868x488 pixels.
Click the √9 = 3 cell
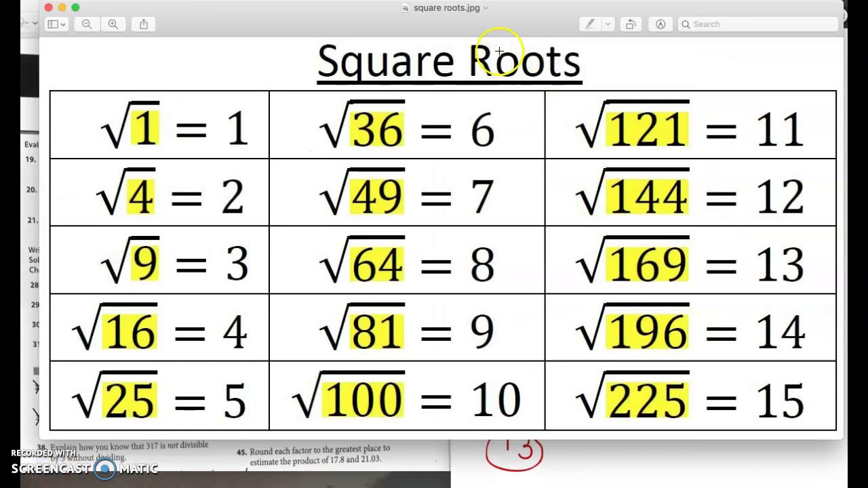pyautogui.click(x=159, y=260)
